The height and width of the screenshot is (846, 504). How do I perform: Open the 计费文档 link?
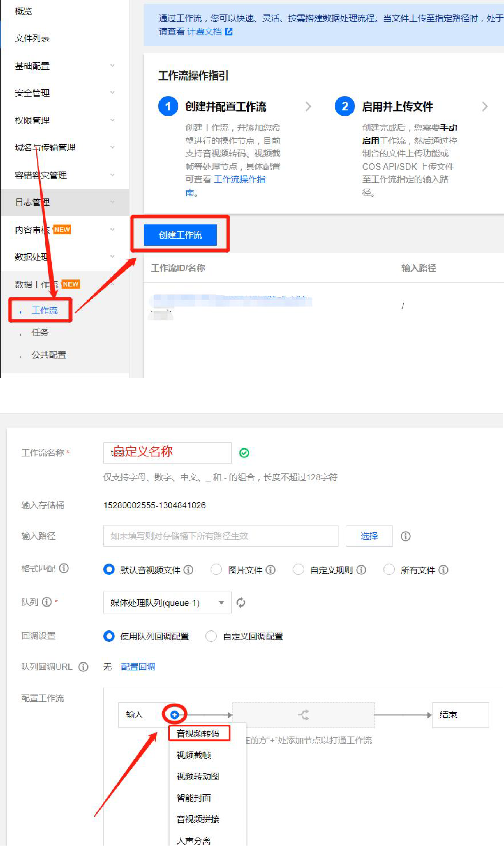click(205, 31)
